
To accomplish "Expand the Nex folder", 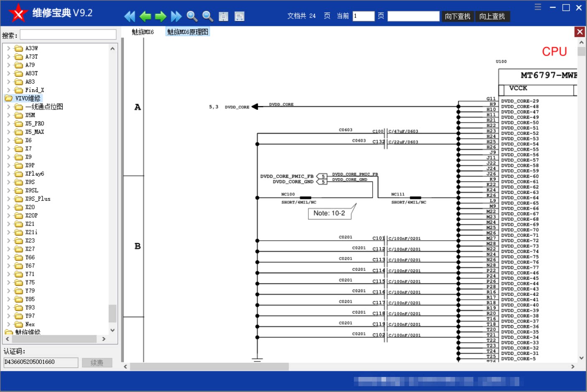I will (9, 324).
